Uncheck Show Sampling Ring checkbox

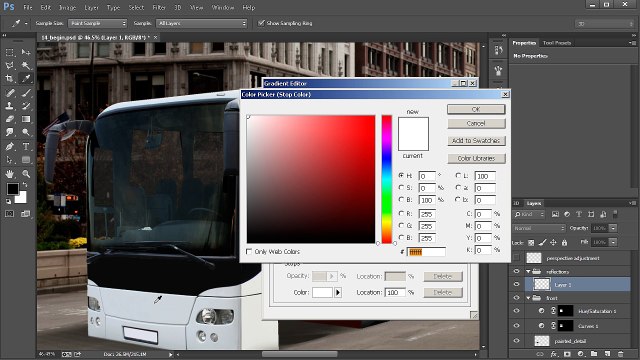pos(261,23)
